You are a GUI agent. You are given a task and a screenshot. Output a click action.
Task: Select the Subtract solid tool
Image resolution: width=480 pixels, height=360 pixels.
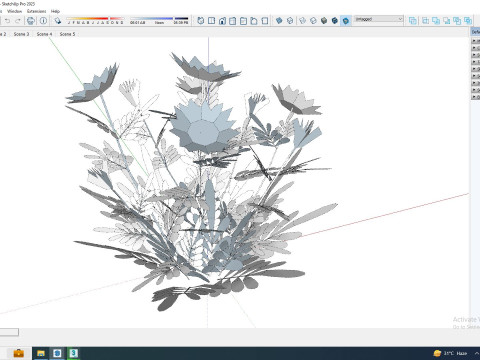(x=447, y=21)
